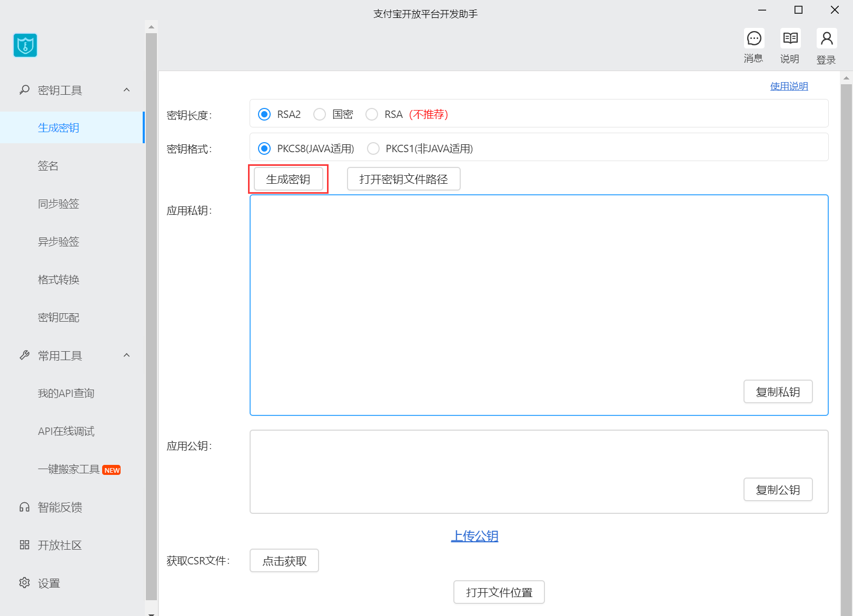Click the 开放社区 sidebar label
This screenshot has height=616, width=853.
tap(60, 545)
